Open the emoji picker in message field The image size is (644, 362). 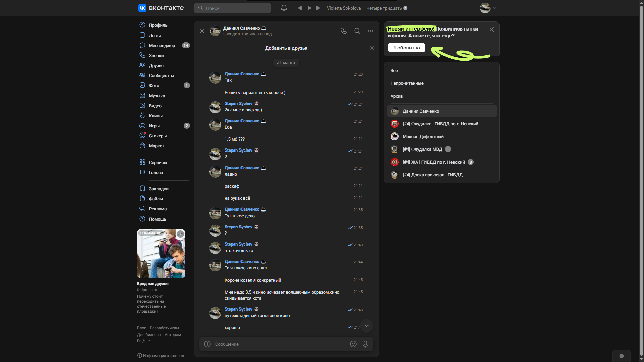[353, 344]
